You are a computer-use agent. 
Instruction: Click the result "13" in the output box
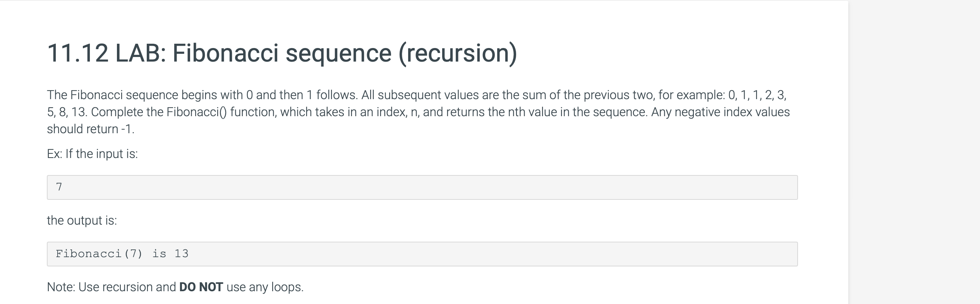point(181,254)
